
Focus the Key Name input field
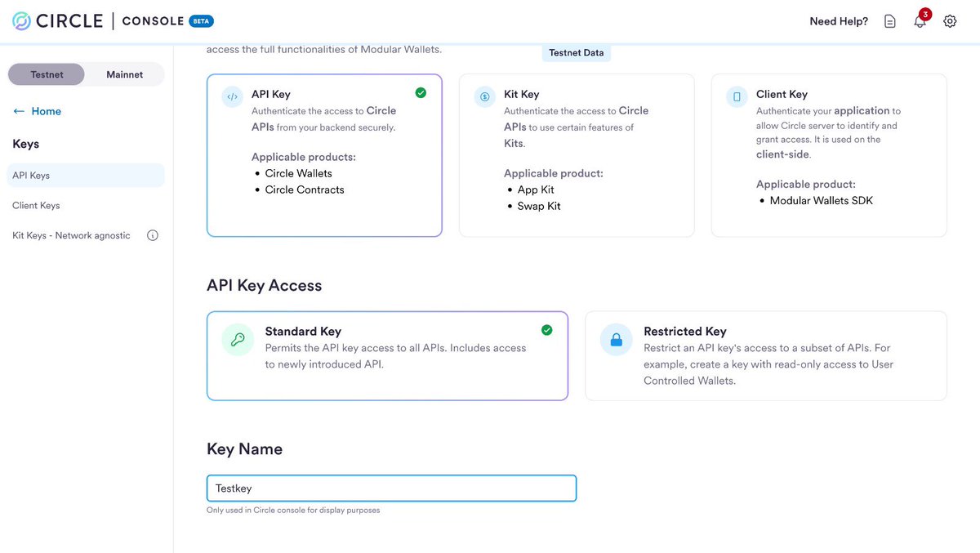tap(391, 488)
